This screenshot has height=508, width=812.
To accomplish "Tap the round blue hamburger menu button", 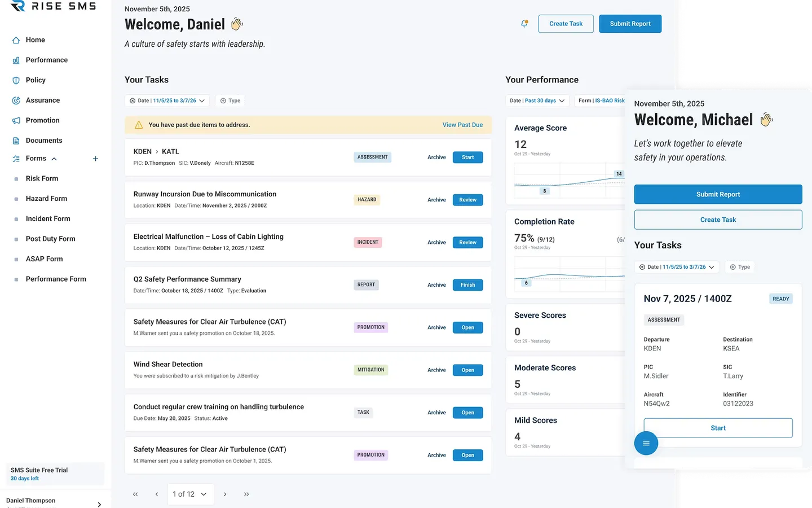I will tap(646, 443).
